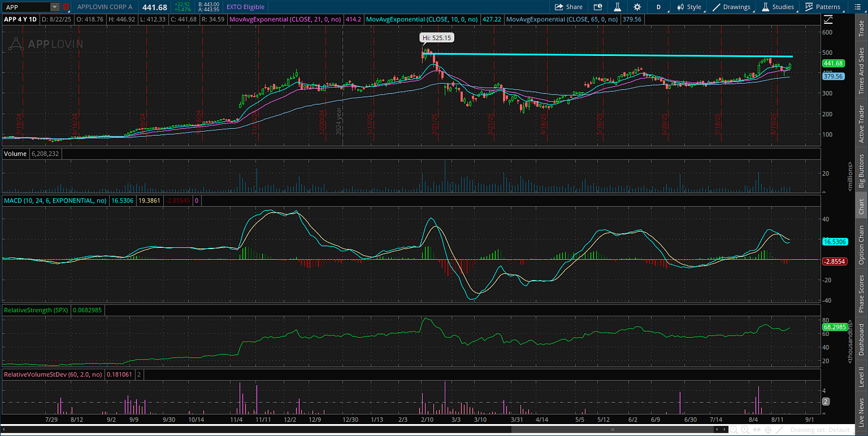This screenshot has width=868, height=436.
Task: Open the symbol dropdown arrow next to APP
Action: pos(55,7)
